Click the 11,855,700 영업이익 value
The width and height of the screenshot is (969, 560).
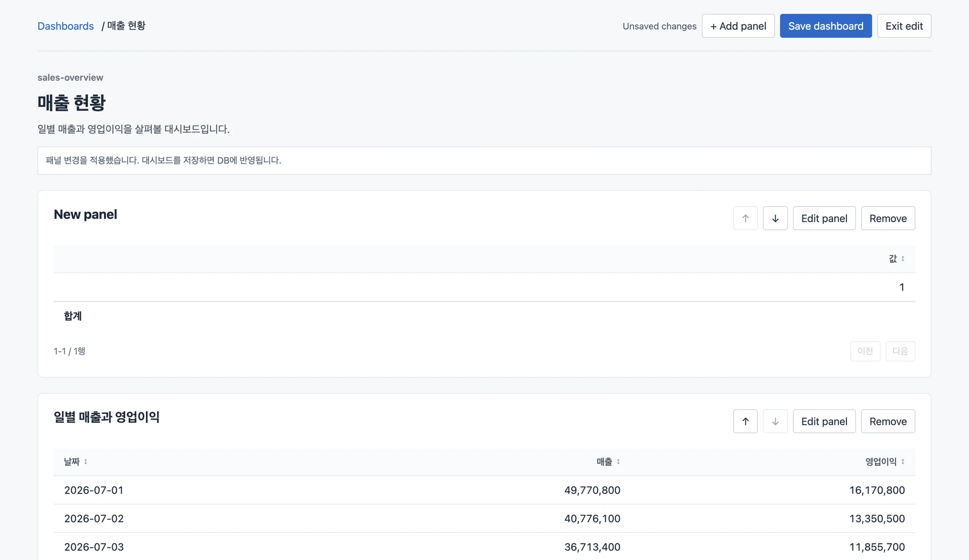[x=877, y=547]
